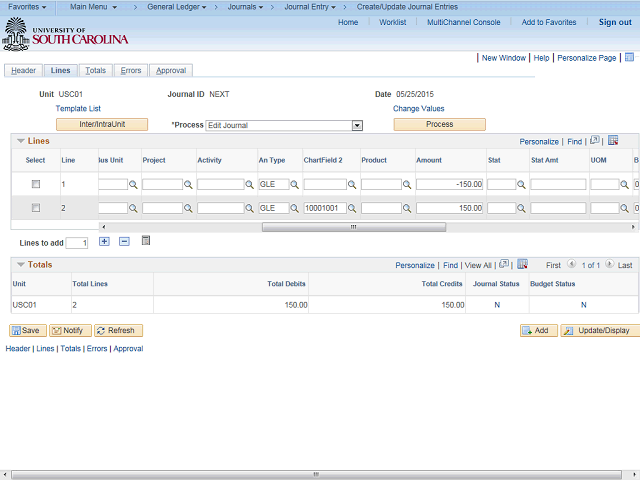Image resolution: width=640 pixels, height=480 pixels.
Task: Click the Save button
Action: (x=28, y=330)
